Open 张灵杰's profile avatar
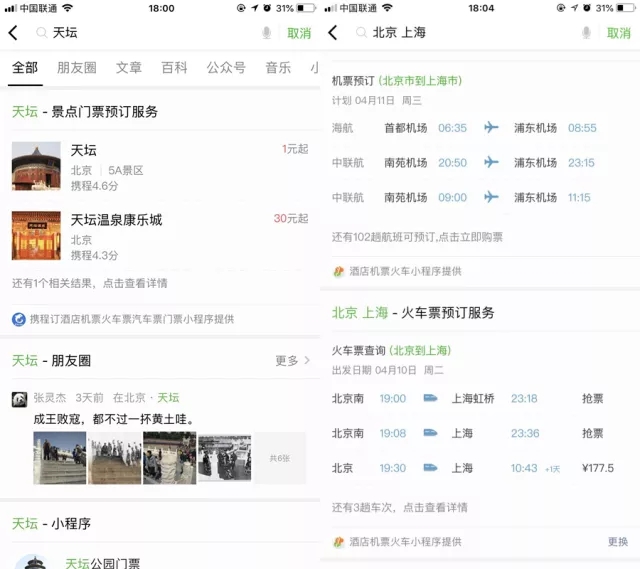 tap(19, 399)
